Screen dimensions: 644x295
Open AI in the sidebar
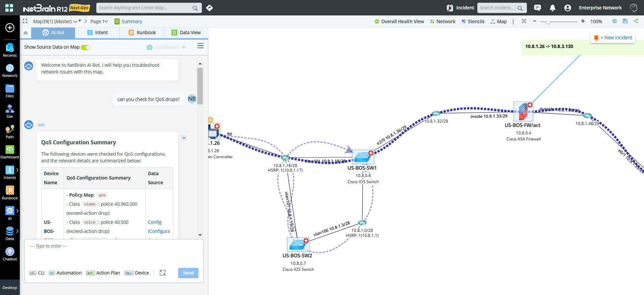(10, 213)
